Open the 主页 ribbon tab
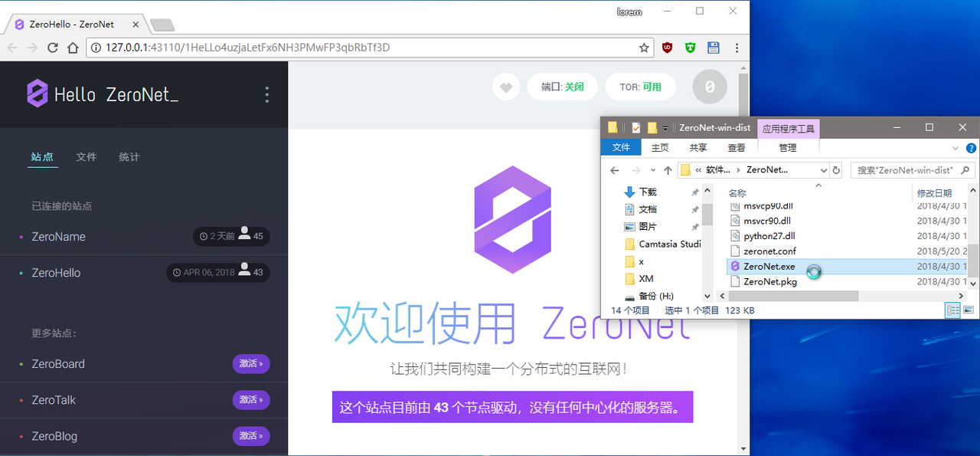The height and width of the screenshot is (456, 980). point(660,148)
